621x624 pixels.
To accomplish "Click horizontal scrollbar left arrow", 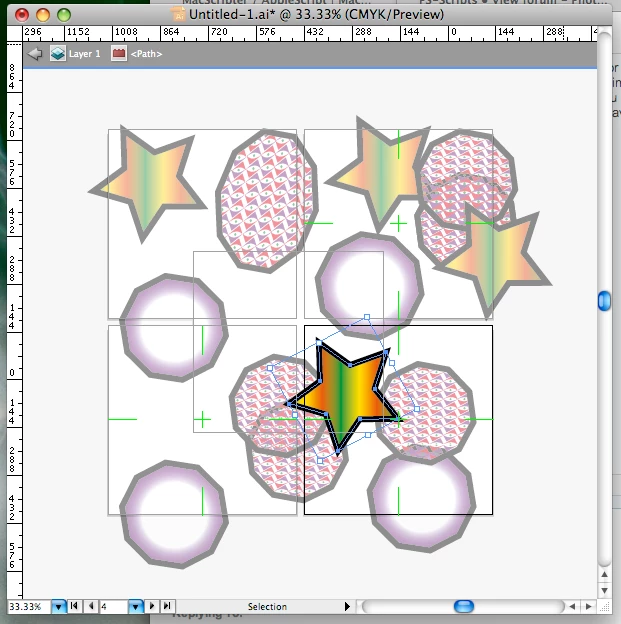I will (x=572, y=606).
